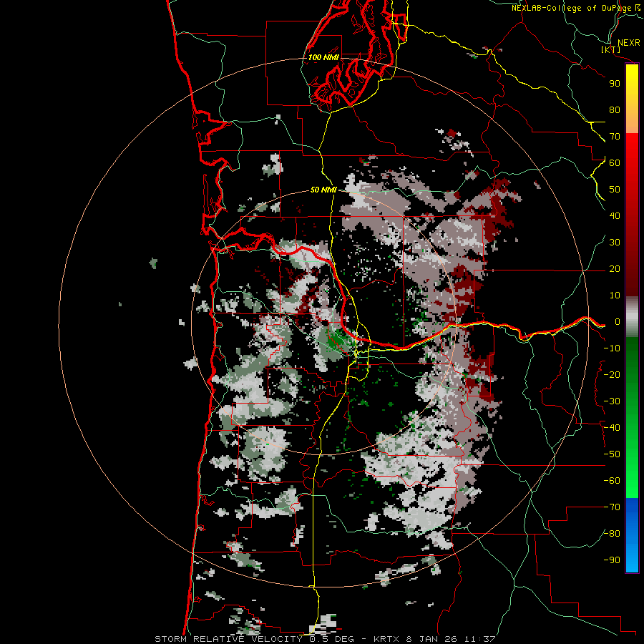The image size is (644, 644).
Task: Click the -50 knot scale label
Action: tap(612, 454)
